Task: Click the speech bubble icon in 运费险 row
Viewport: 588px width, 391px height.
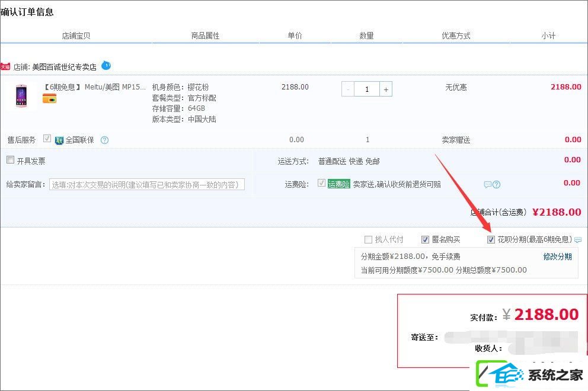Action: coord(488,184)
